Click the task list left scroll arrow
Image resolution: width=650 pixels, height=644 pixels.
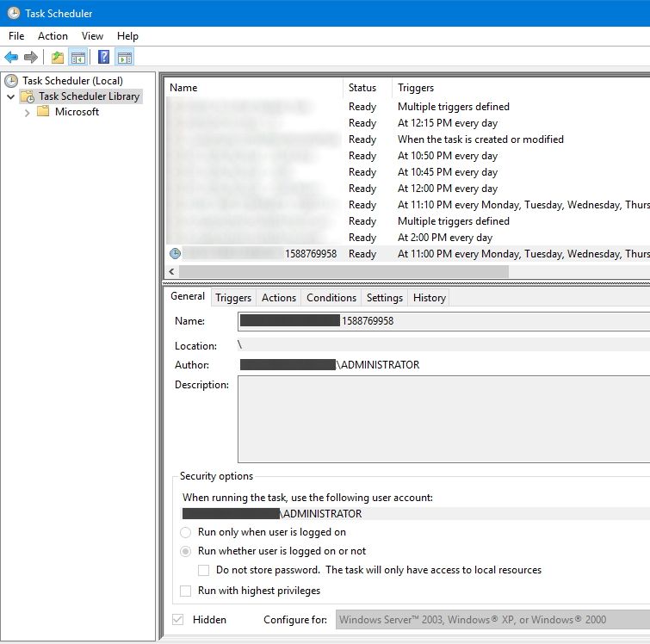click(171, 271)
